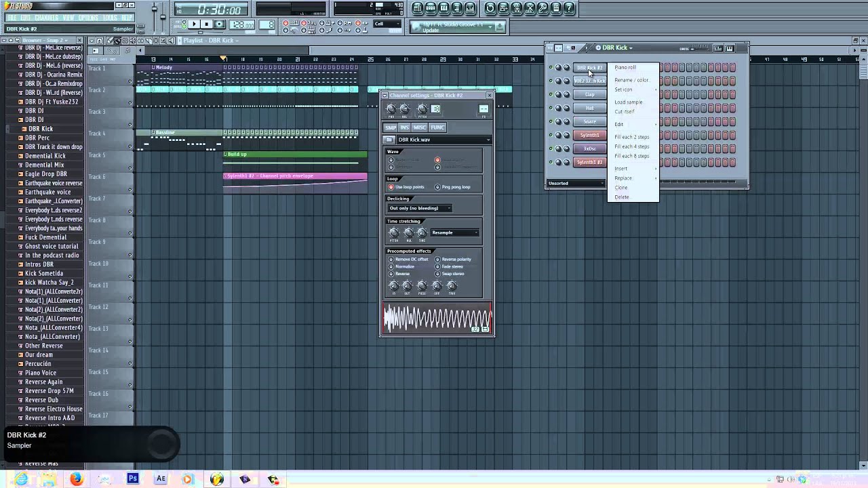Open After Effects from the Windows taskbar

tap(161, 479)
